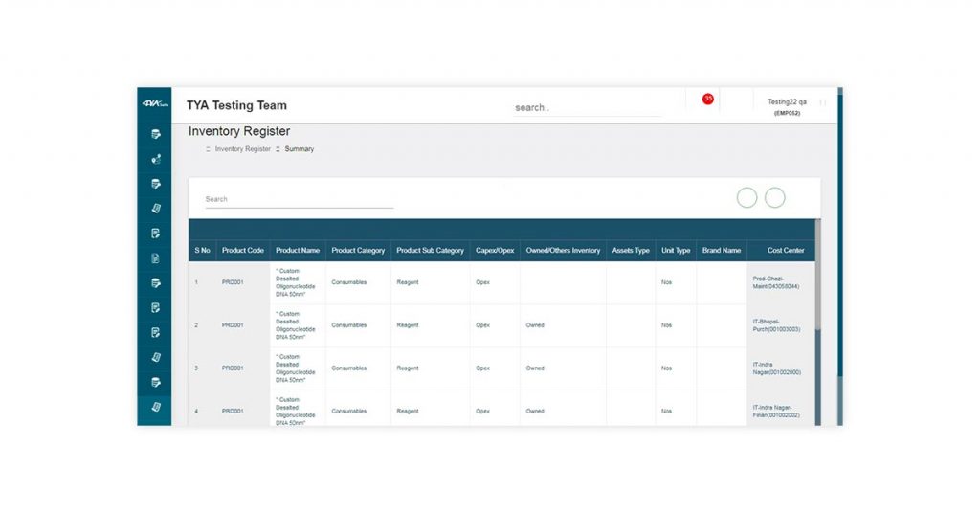The image size is (980, 513).
Task: Click the Product Category column header
Action: point(358,251)
